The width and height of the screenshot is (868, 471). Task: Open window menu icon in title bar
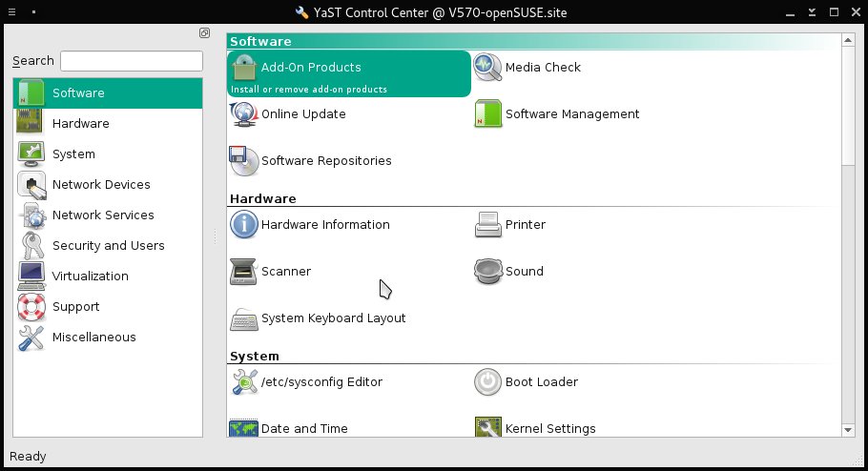pos(11,11)
